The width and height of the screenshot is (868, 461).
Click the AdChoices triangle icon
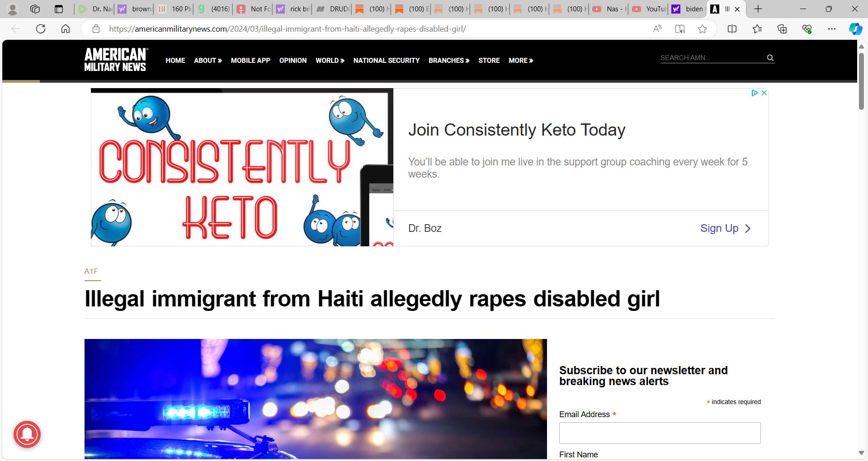(x=755, y=93)
